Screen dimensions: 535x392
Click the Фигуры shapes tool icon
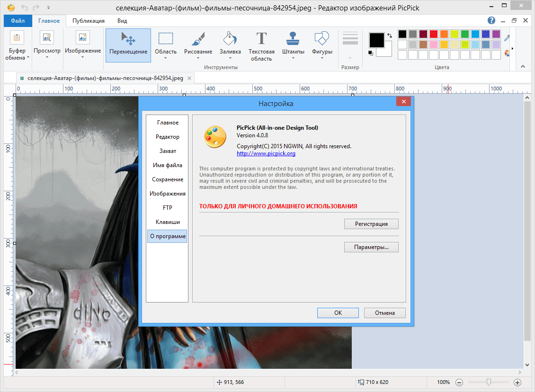point(321,38)
